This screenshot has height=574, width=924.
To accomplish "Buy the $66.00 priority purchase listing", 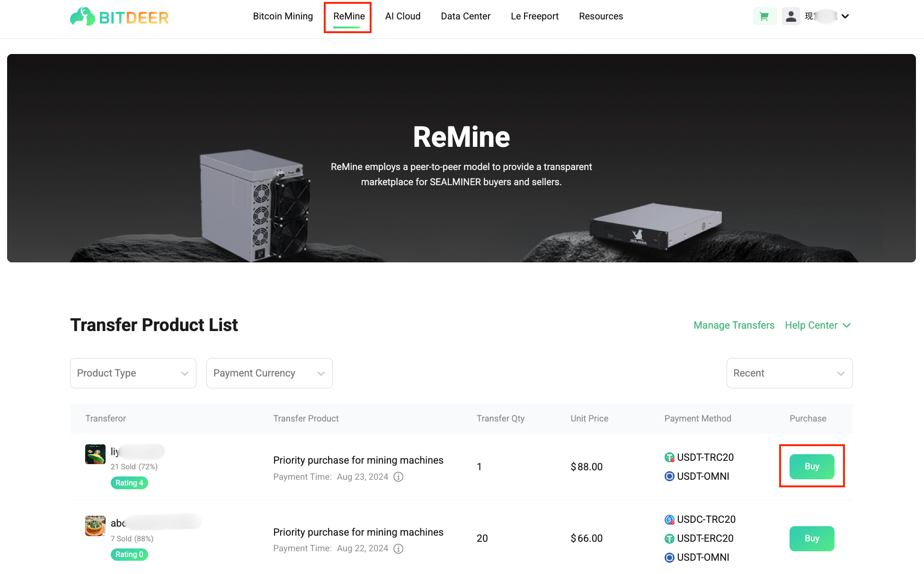I will 812,538.
